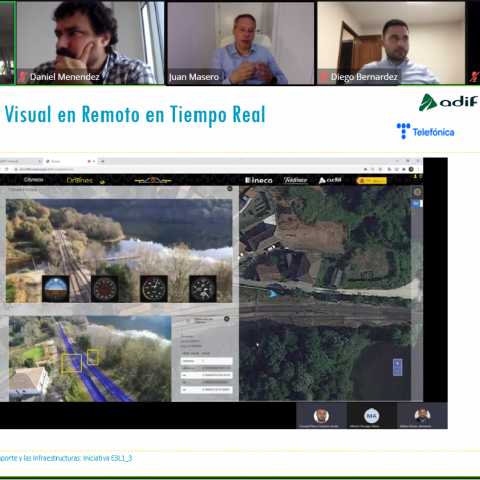Click Daniel Menendez's muted microphone icon
This screenshot has width=480, height=480.
(22, 77)
